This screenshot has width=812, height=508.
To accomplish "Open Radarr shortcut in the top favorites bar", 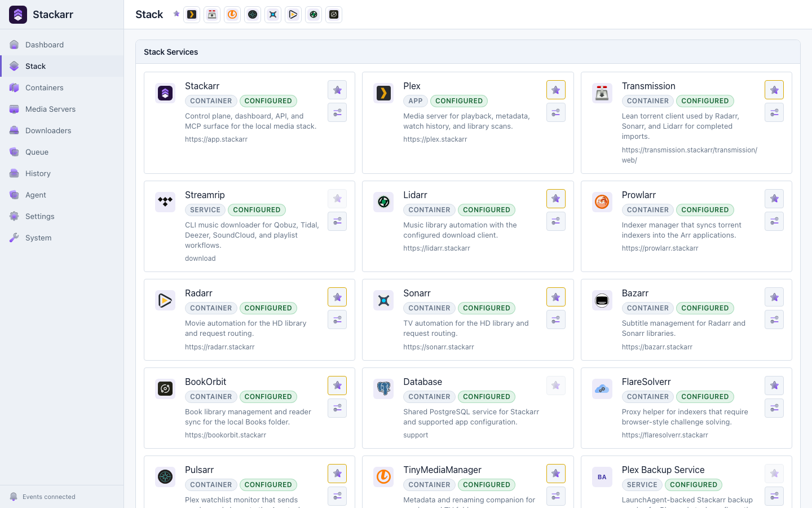I will (x=293, y=15).
